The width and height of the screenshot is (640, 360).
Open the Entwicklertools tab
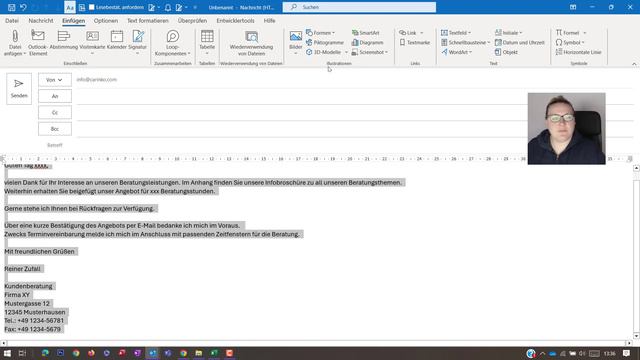pos(236,20)
